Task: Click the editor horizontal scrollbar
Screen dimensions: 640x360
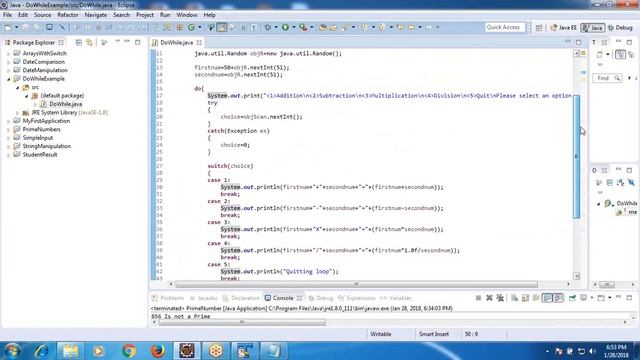Action: pos(356,284)
